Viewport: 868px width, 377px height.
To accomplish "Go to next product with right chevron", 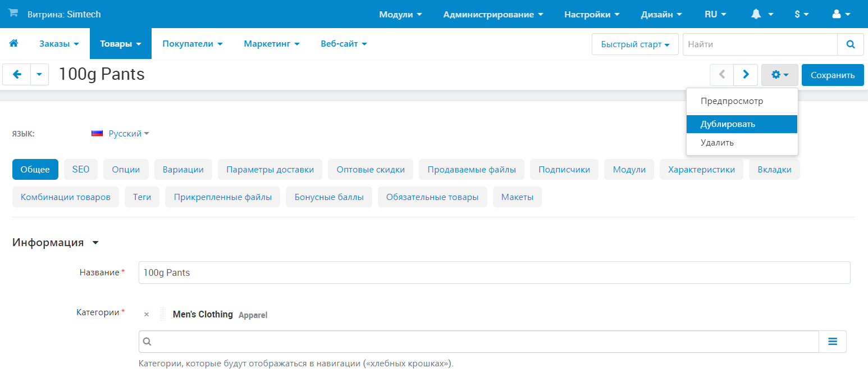I will tap(746, 75).
